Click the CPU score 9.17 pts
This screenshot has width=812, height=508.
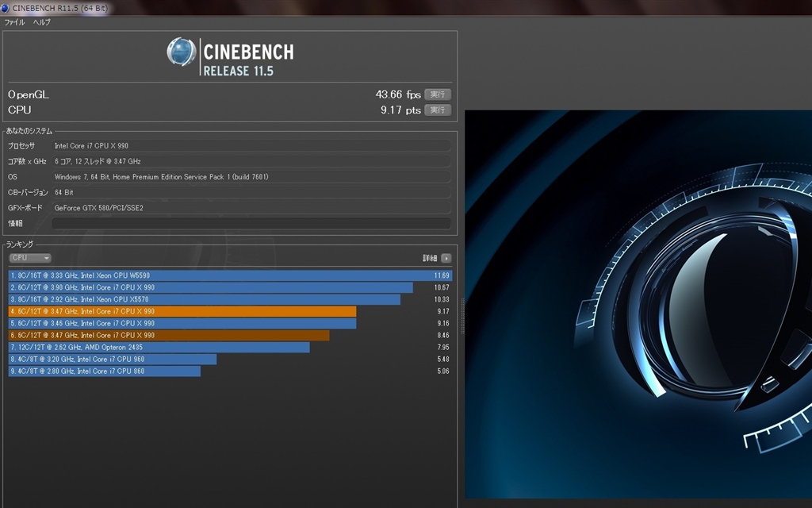point(400,110)
